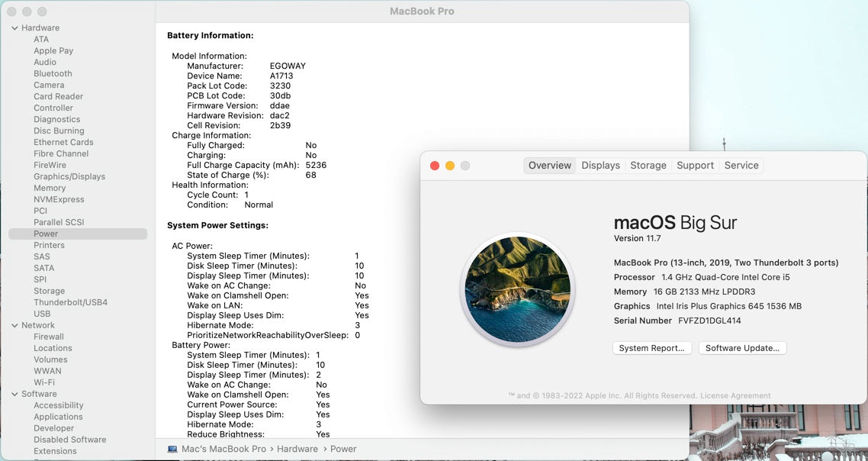This screenshot has width=868, height=461.
Task: Go to the Service tab
Action: point(741,166)
